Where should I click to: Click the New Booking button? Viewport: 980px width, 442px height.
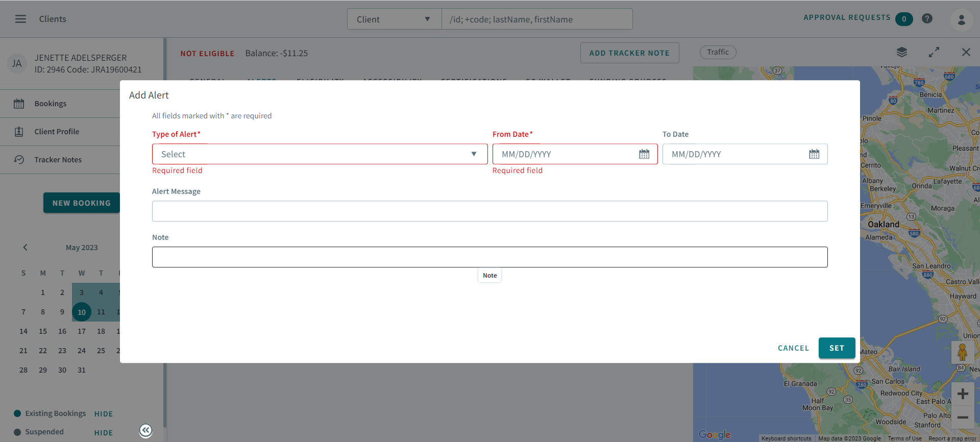pos(82,203)
